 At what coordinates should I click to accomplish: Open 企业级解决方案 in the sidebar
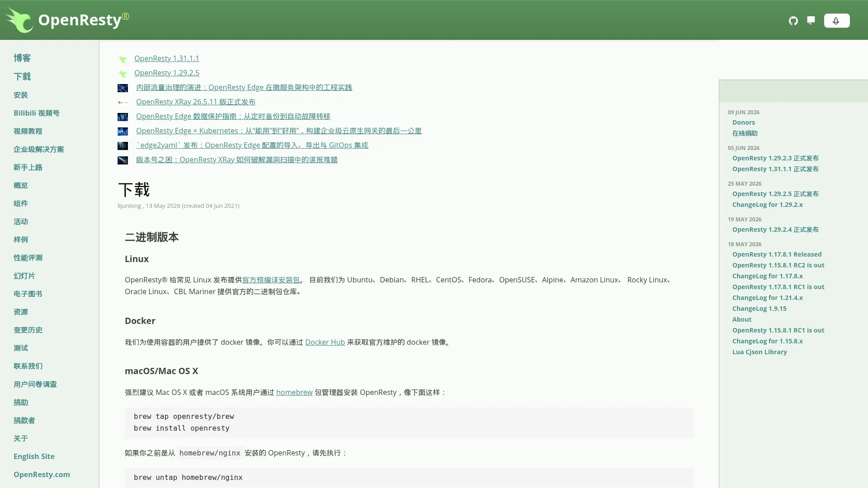tap(39, 149)
